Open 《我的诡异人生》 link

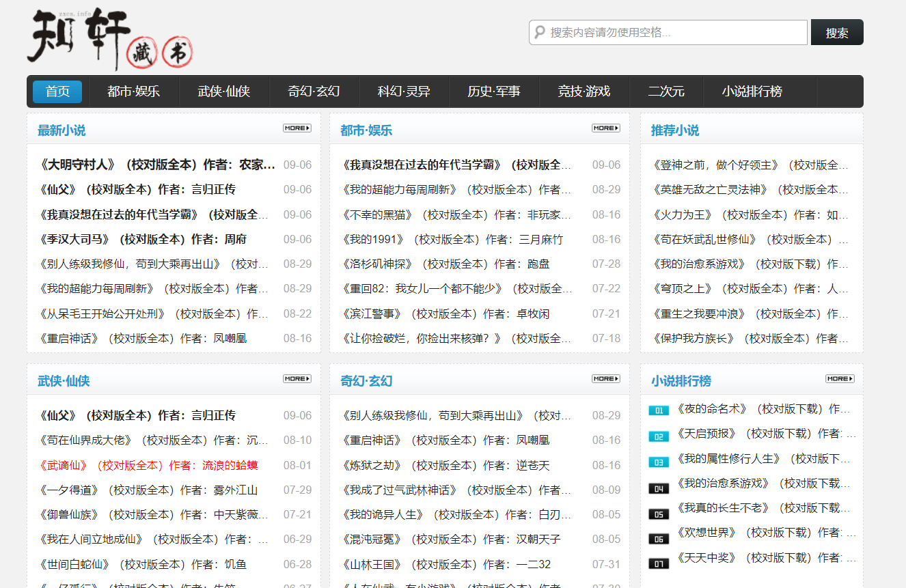456,514
